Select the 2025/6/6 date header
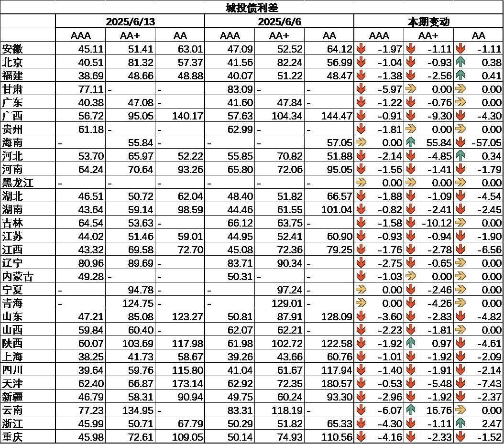Image resolution: width=504 pixels, height=444 pixels. tap(279, 22)
